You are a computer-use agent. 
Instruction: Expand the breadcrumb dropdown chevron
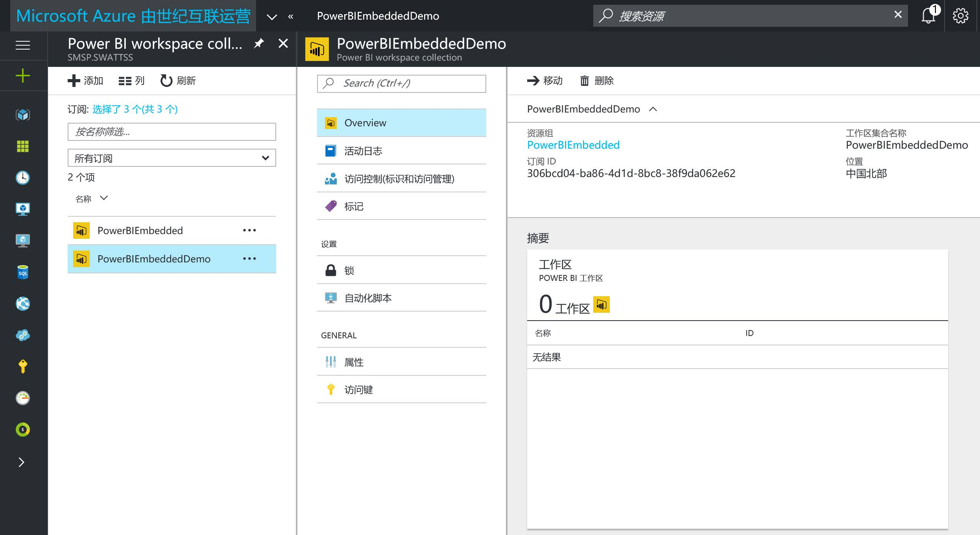pyautogui.click(x=272, y=17)
